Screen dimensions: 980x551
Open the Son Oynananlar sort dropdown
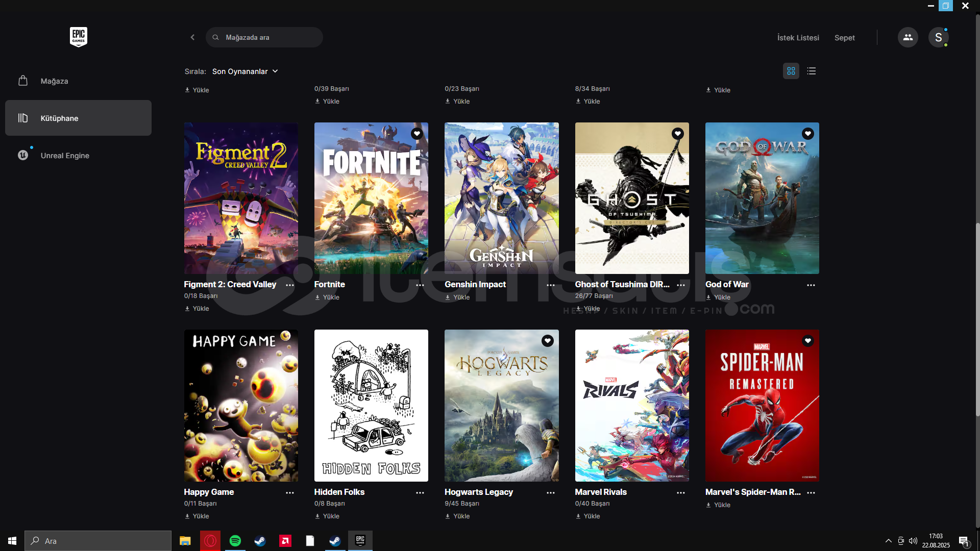coord(245,71)
